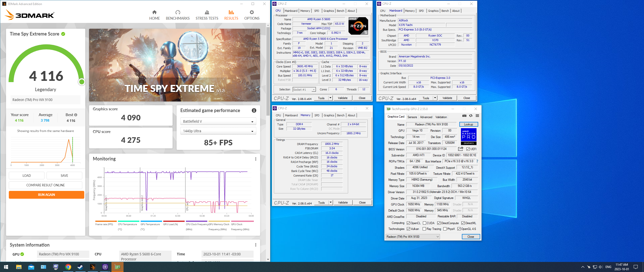Viewport: 644px width, 272px height.
Task: Open the HOME section in 3DMark
Action: pos(154,15)
